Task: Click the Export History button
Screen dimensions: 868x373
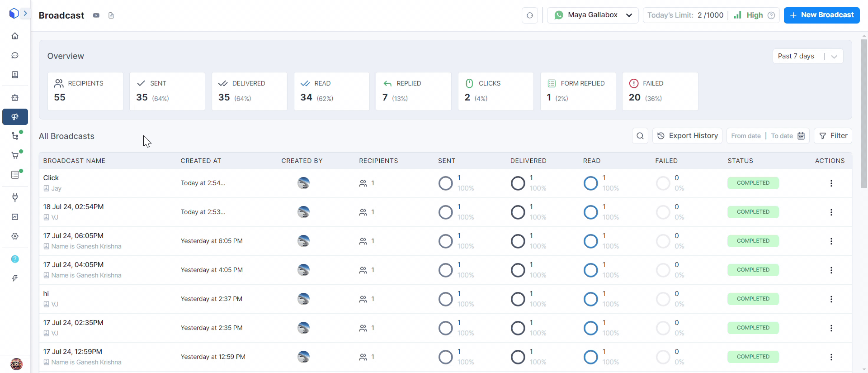Action: click(687, 136)
